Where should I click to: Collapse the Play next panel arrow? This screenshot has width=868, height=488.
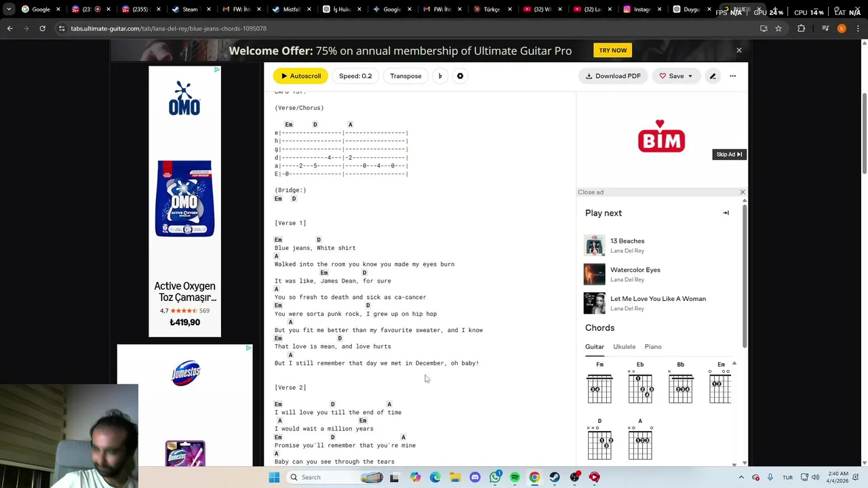pos(726,213)
